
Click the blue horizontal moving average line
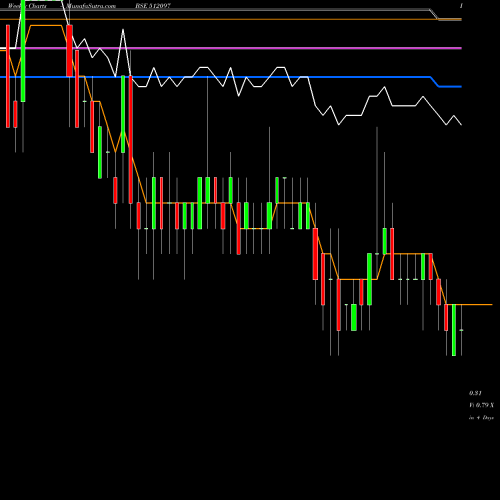click(231, 77)
